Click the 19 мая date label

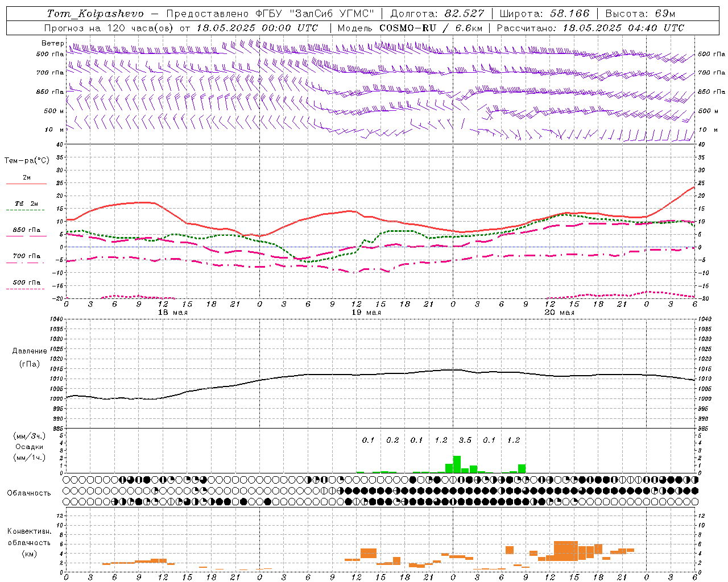tap(366, 313)
